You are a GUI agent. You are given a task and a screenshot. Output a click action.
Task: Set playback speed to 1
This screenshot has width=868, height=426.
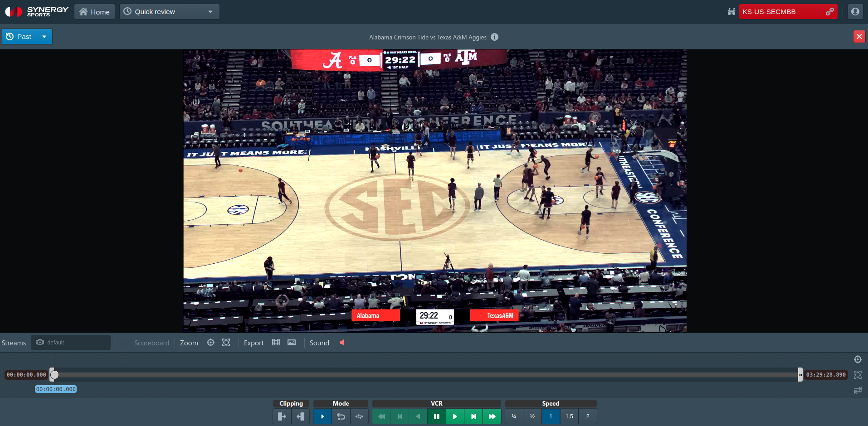[x=551, y=416]
